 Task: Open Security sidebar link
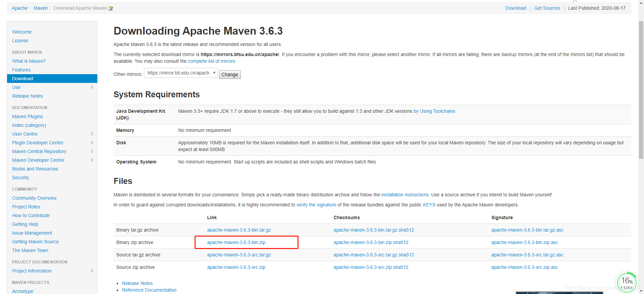click(20, 178)
